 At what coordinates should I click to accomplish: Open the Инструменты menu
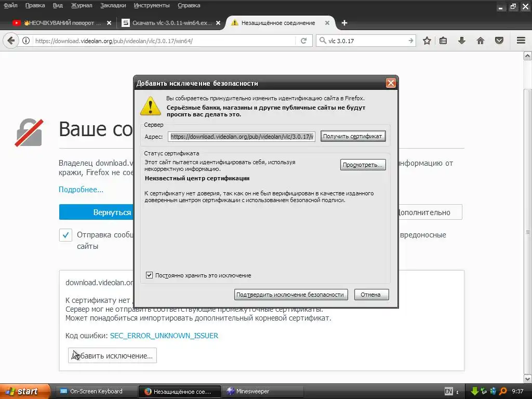click(152, 5)
